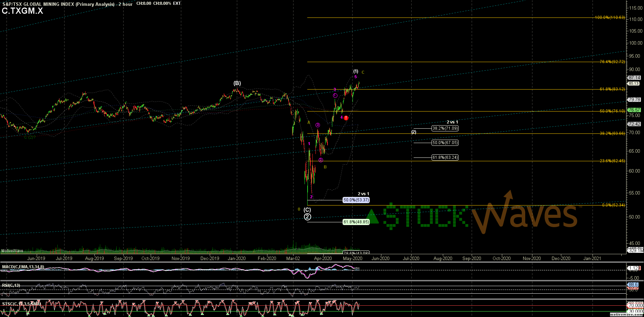Click the 100.00 price axis level

point(636,43)
